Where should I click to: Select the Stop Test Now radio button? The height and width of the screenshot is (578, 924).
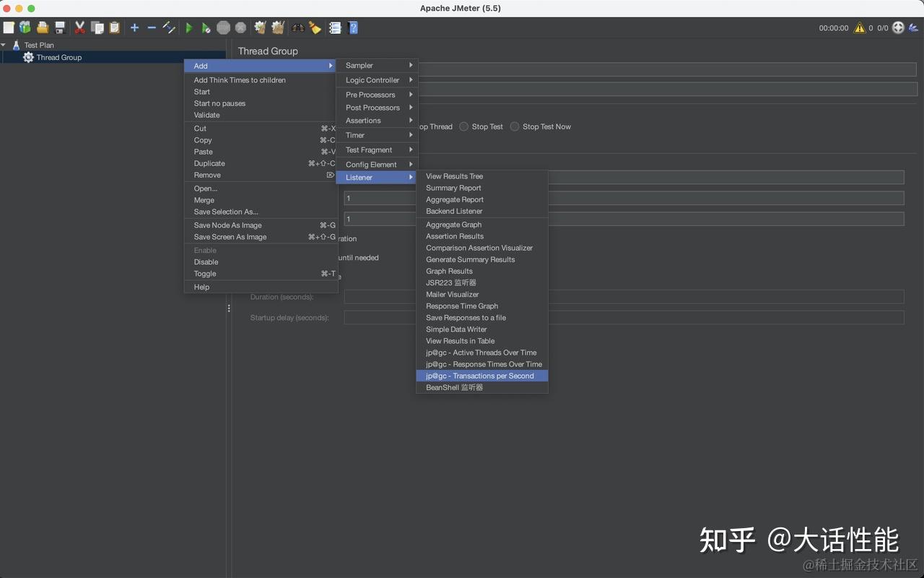515,126
